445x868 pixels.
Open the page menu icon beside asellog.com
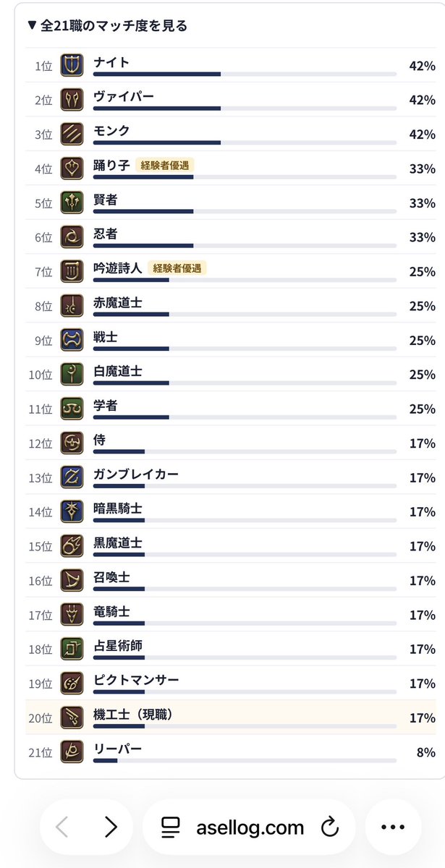tap(170, 827)
